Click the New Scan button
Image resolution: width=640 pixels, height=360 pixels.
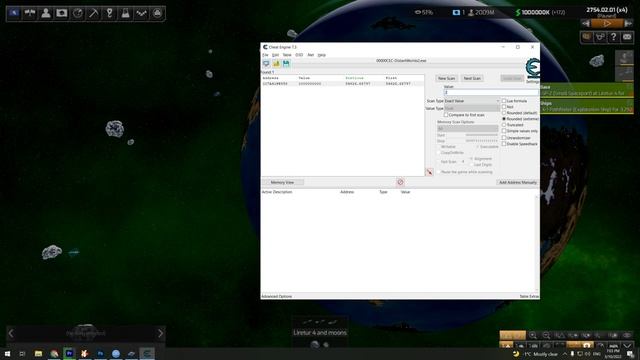(447, 78)
